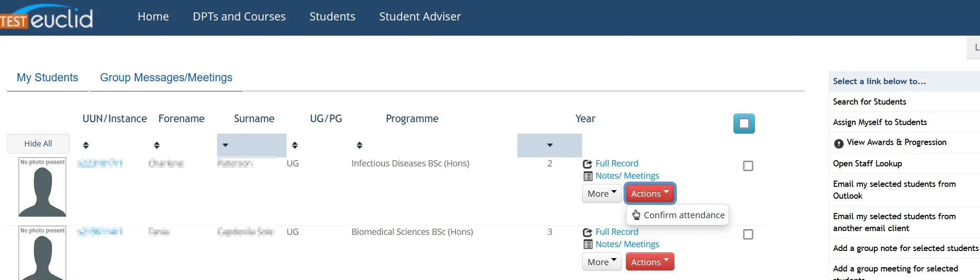Sort by UUN/Instance column arrows
Image resolution: width=980 pixels, height=280 pixels.
tap(86, 145)
